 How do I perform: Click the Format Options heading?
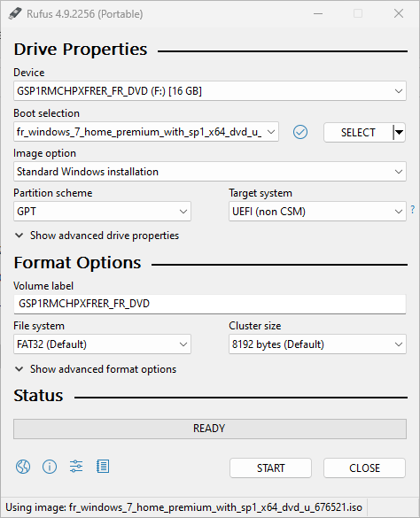pos(77,263)
